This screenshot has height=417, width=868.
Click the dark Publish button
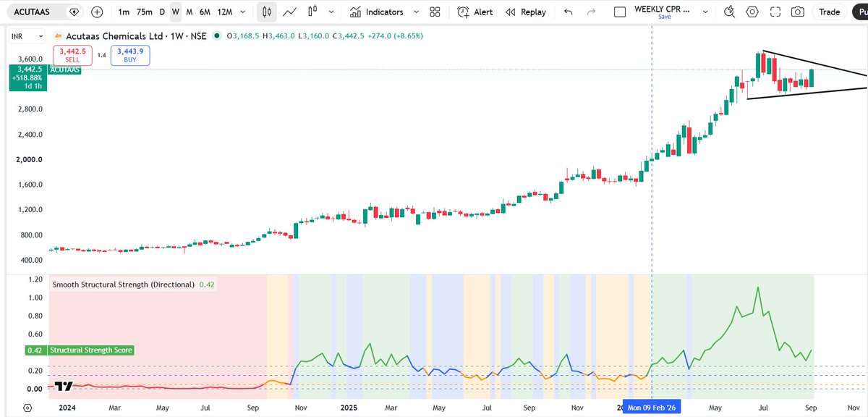[860, 12]
